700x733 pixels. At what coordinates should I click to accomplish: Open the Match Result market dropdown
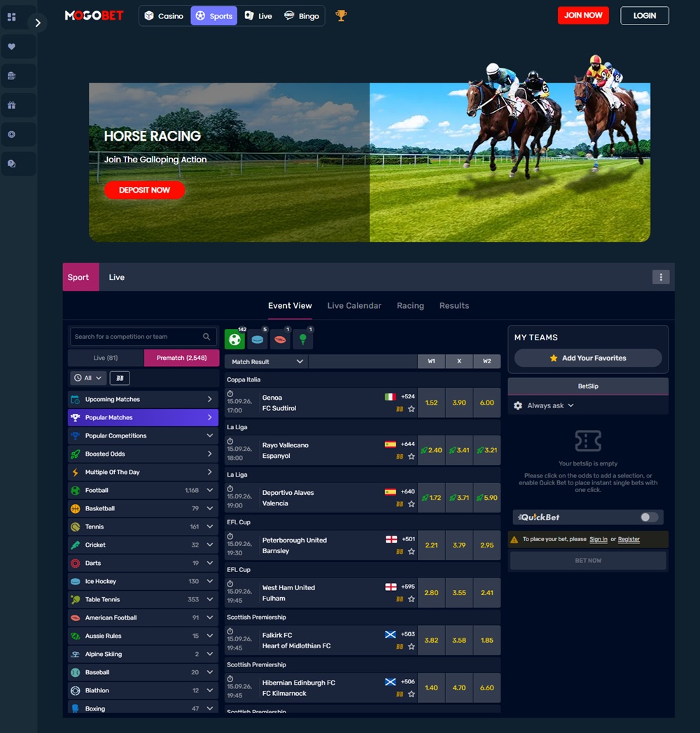coord(266,361)
